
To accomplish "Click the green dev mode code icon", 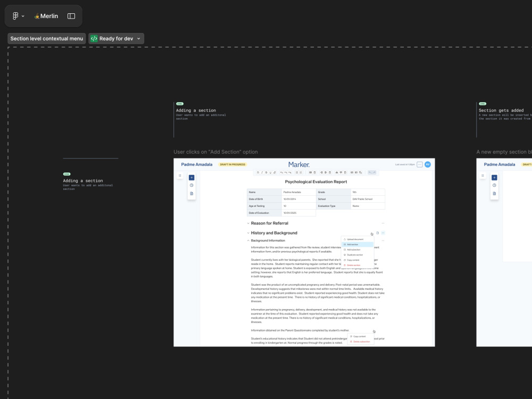I will [x=94, y=39].
